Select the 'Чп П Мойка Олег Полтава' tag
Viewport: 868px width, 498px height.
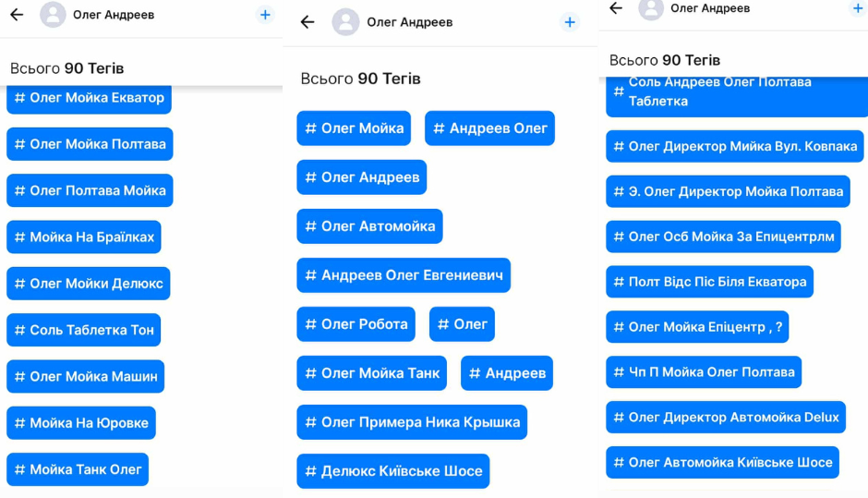pyautogui.click(x=704, y=372)
